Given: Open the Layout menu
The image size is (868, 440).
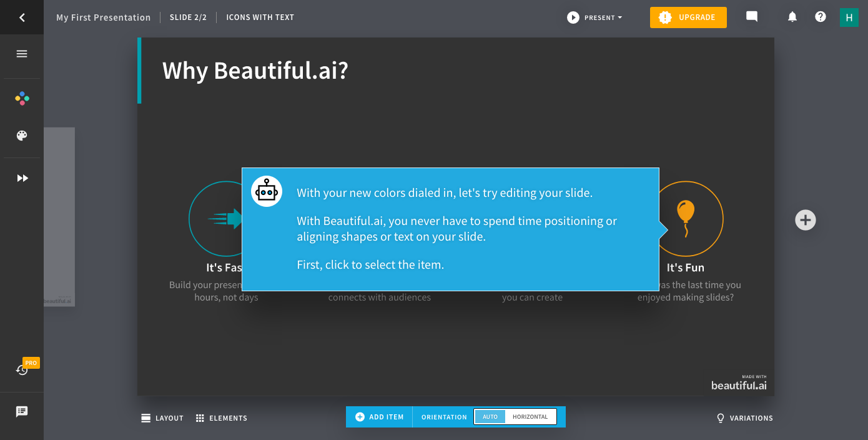Looking at the screenshot, I should pos(162,418).
